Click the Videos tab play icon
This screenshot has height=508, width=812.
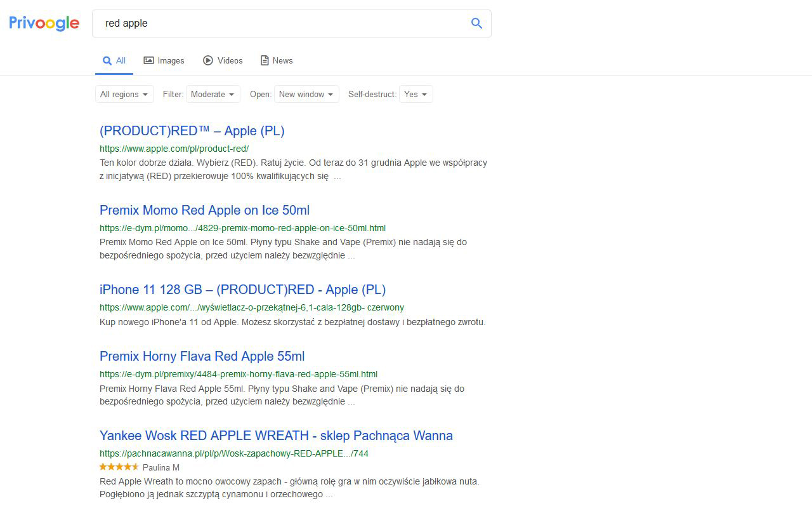(x=208, y=60)
